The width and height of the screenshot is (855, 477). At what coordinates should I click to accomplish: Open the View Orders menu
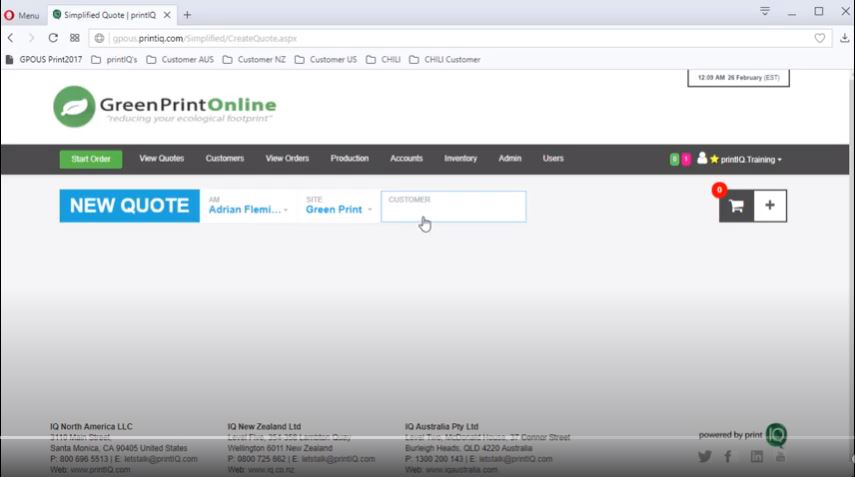tap(287, 159)
